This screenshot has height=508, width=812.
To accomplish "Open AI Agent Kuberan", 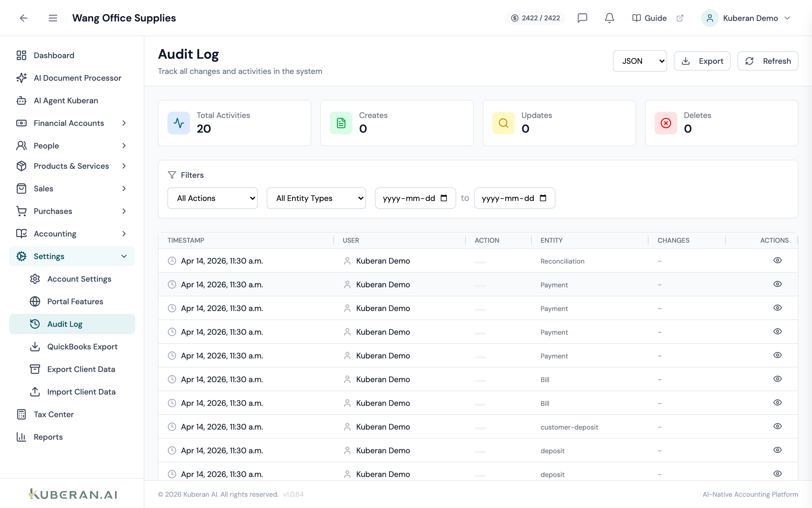I will (x=72, y=100).
